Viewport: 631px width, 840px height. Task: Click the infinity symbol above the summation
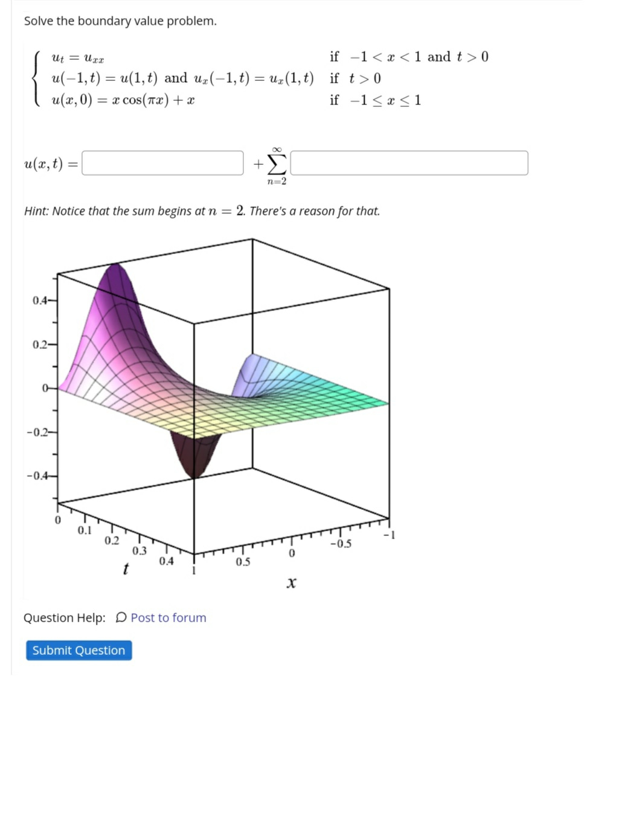point(276,148)
